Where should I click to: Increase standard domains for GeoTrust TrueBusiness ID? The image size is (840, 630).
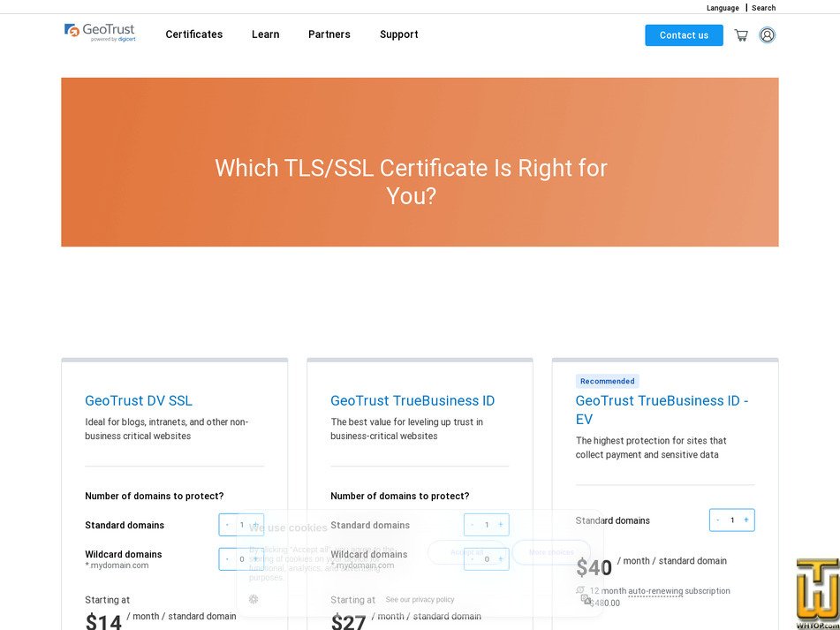(502, 524)
